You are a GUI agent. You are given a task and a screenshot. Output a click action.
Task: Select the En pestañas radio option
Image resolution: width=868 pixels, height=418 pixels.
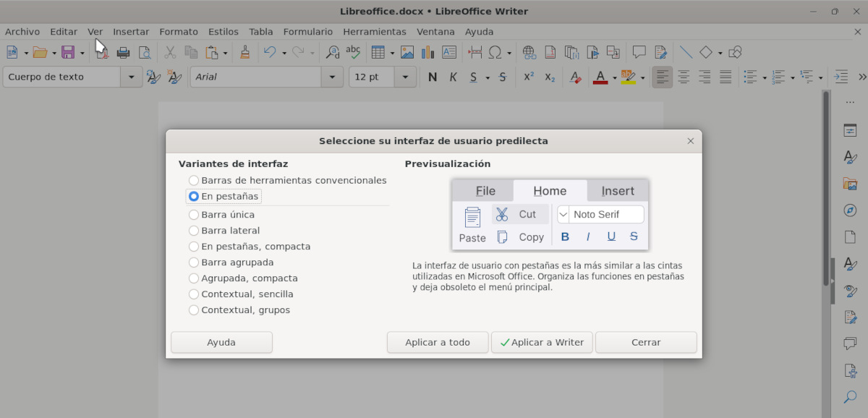(x=224, y=196)
